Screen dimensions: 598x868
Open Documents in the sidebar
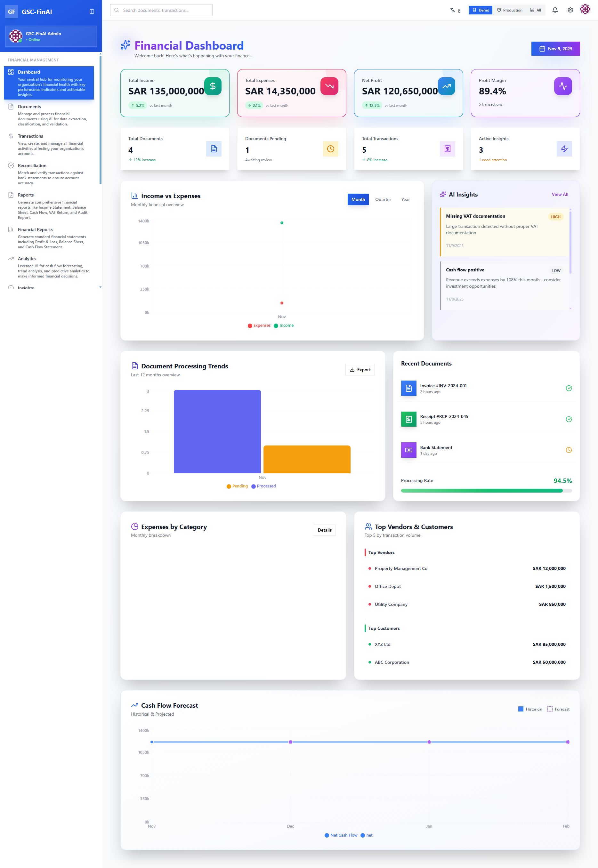pos(49,115)
